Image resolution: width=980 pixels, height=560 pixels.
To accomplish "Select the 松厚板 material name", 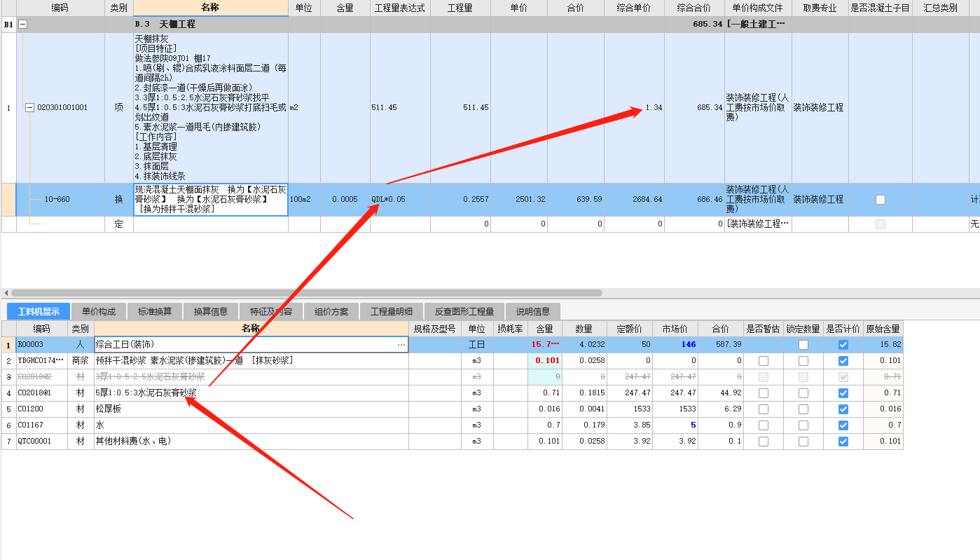I will 251,409.
